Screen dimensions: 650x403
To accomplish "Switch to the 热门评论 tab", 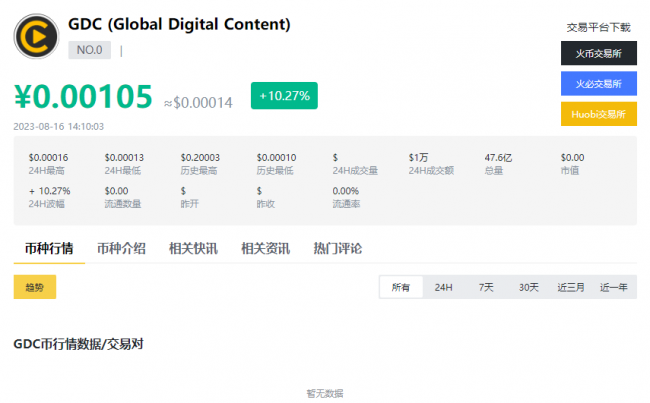I will tap(337, 249).
